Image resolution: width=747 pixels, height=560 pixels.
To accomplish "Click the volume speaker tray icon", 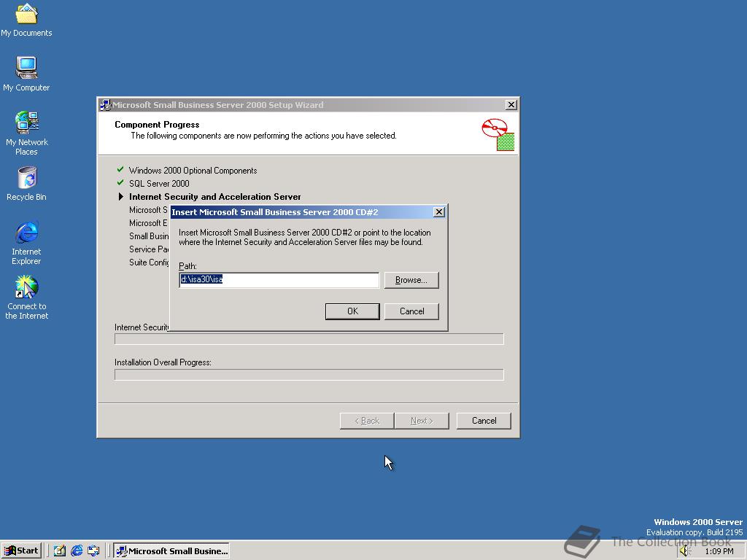I will [685, 551].
